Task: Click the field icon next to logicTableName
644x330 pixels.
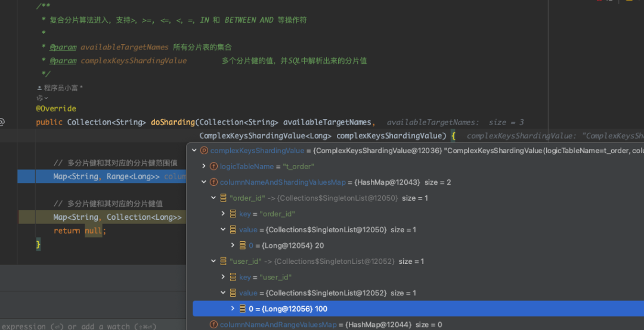Action: (x=213, y=166)
